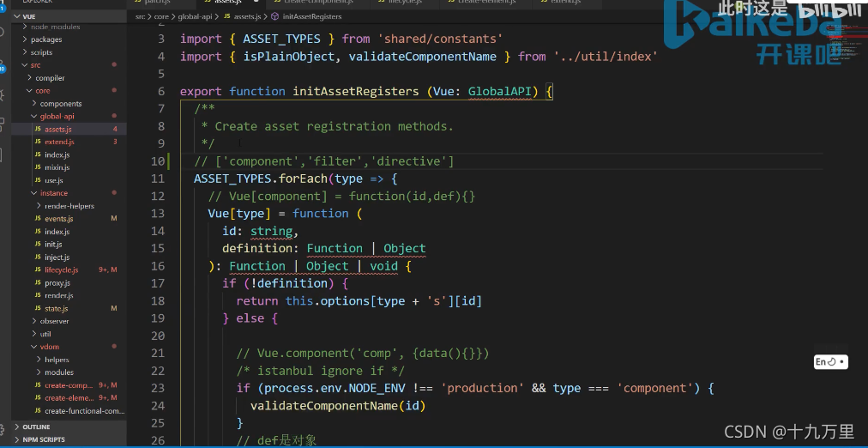Switch to the patch.js editor tab
This screenshot has height=448, width=868.
[156, 3]
